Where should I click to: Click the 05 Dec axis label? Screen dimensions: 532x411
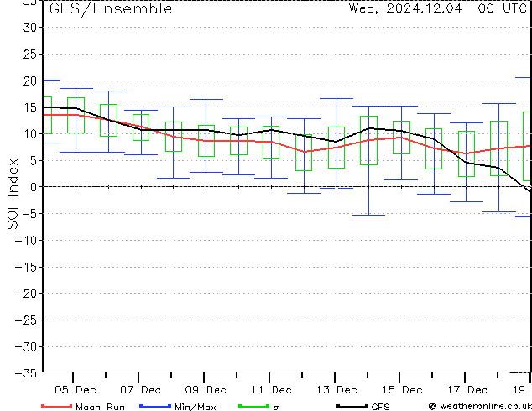[76, 390]
